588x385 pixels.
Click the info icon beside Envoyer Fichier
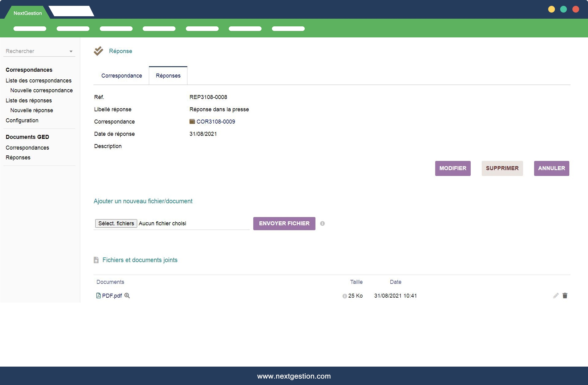(322, 223)
